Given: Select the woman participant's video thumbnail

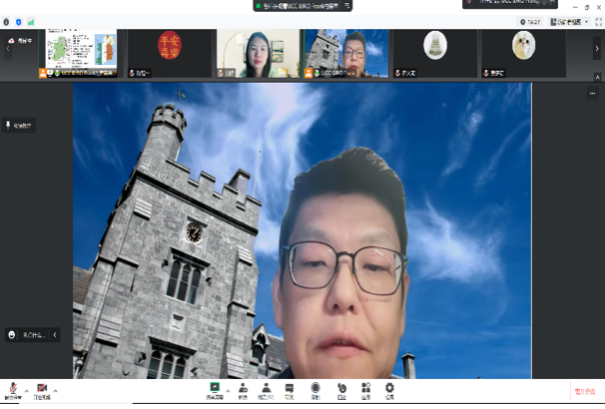Looking at the screenshot, I should [x=258, y=52].
